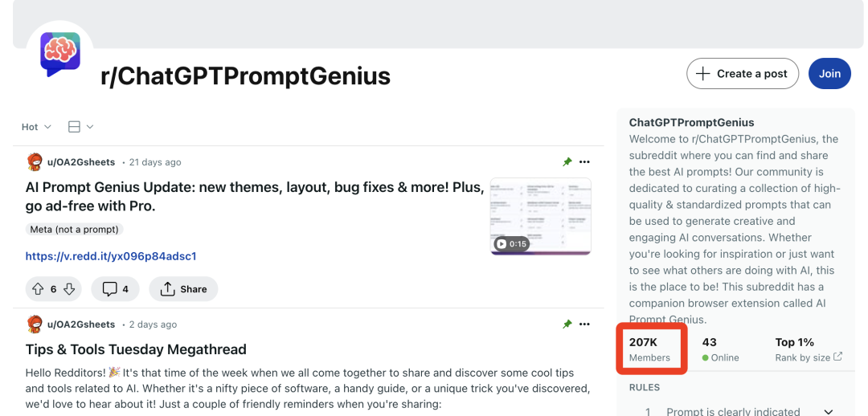868x416 pixels.
Task: Join the ChatGPTPromptGenius community
Action: [829, 74]
